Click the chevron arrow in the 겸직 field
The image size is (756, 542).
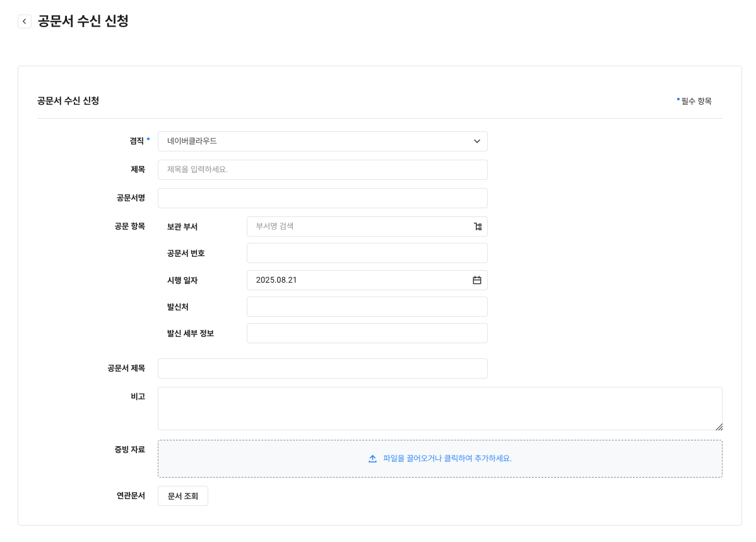coord(477,141)
